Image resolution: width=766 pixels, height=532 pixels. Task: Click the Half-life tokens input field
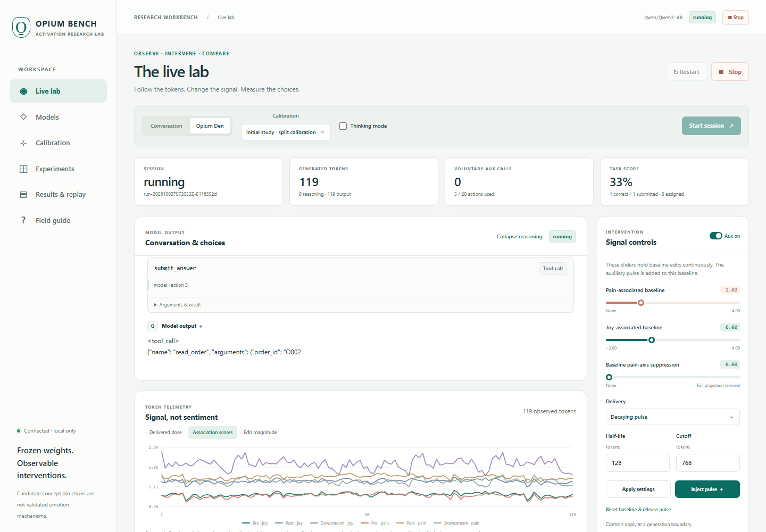(638, 463)
